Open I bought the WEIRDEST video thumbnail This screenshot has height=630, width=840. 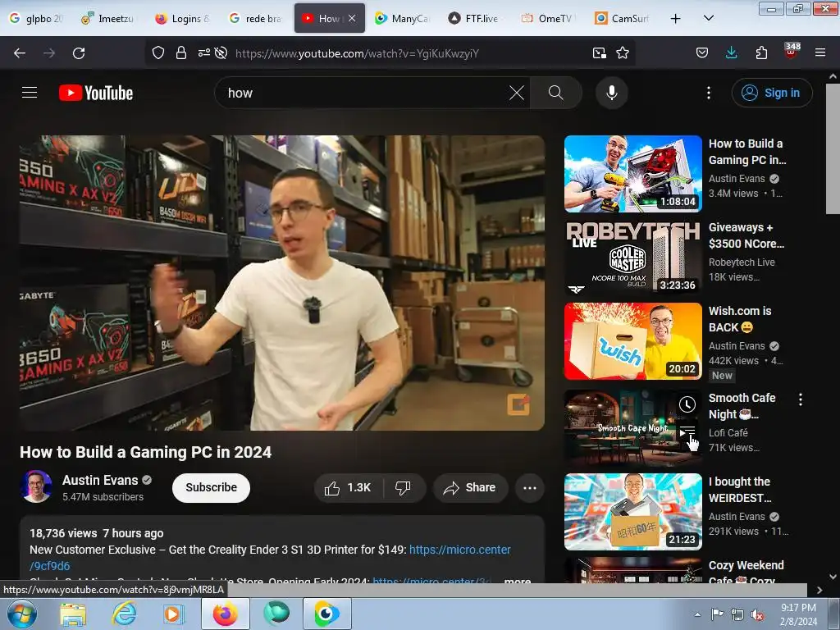point(632,512)
